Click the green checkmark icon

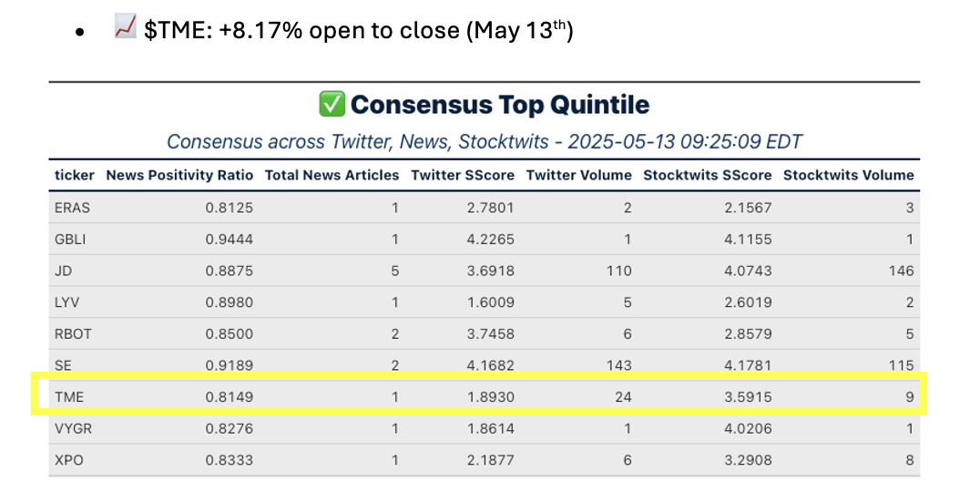331,105
